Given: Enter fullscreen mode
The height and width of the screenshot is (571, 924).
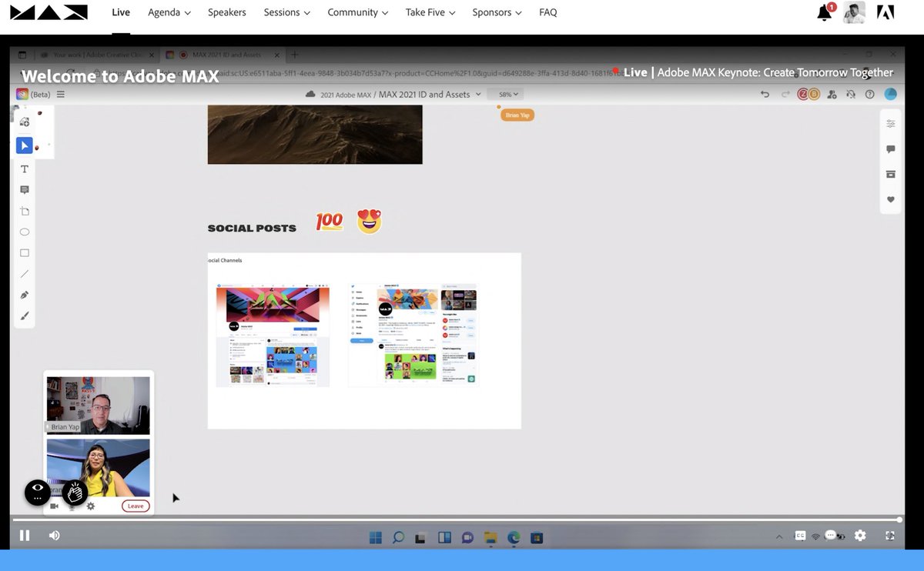Looking at the screenshot, I should click(x=890, y=536).
